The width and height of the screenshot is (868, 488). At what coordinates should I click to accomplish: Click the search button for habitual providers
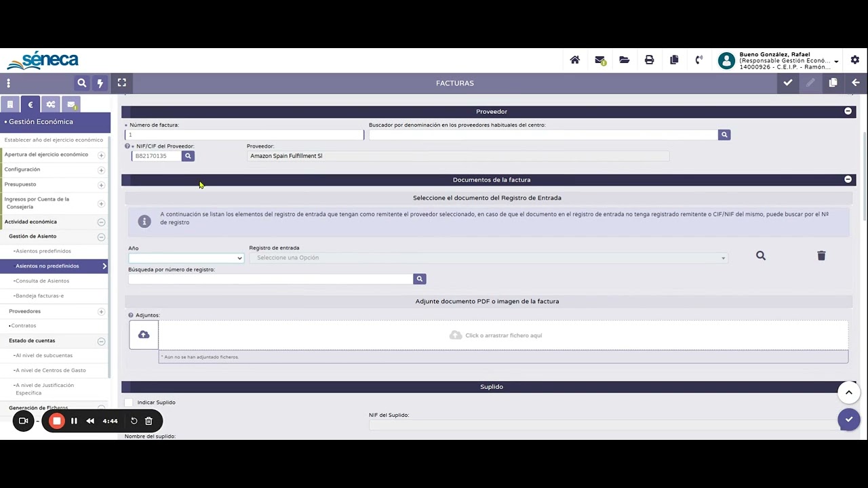[724, 135]
